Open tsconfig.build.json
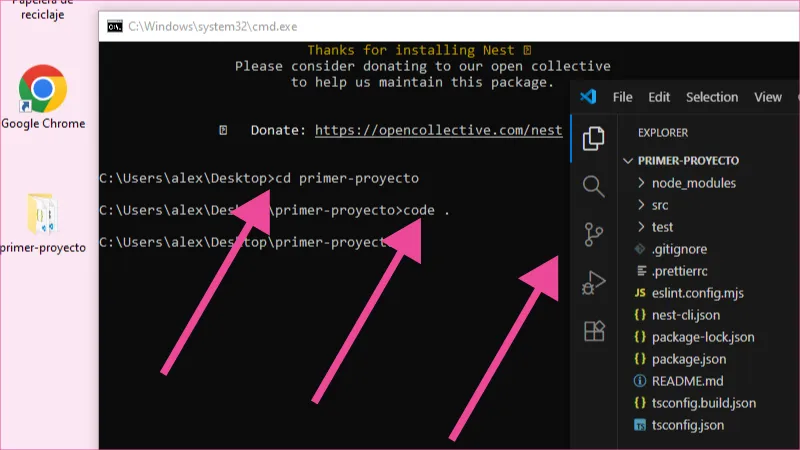This screenshot has height=450, width=800. tap(704, 403)
